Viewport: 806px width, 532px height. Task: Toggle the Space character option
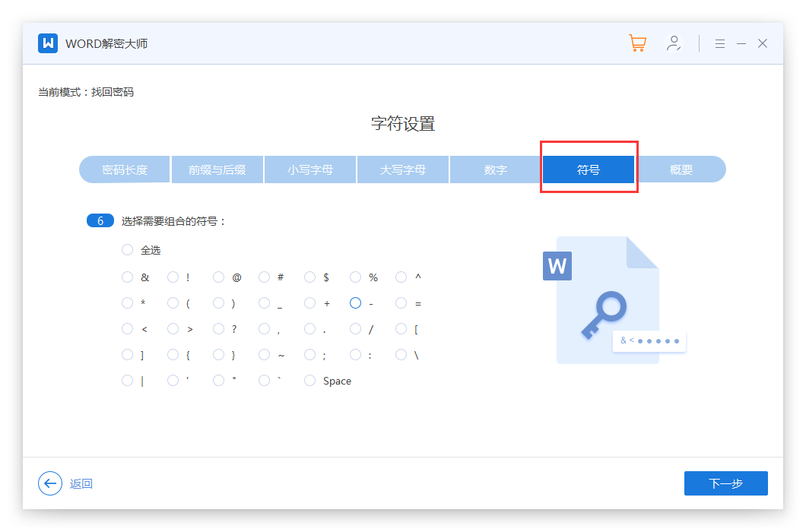(309, 381)
